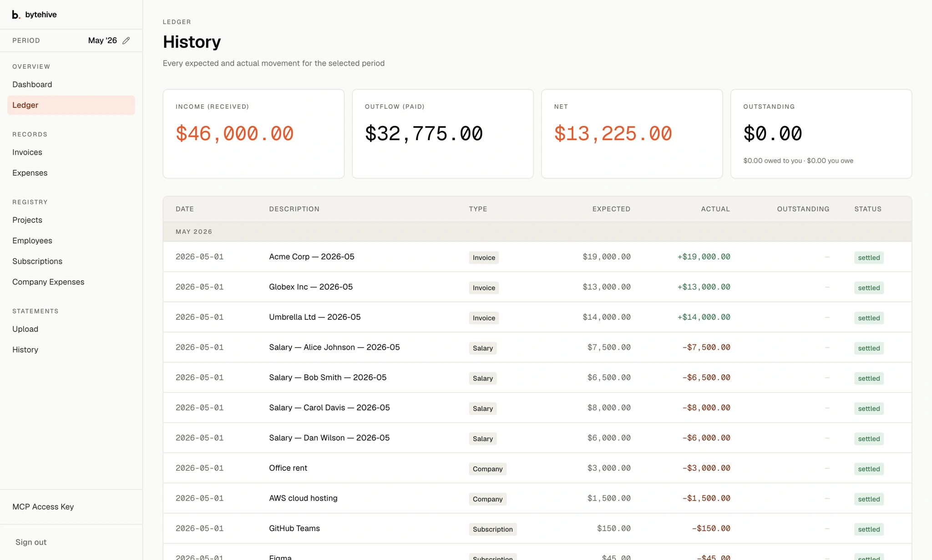Click the Outstanding summary card
The height and width of the screenshot is (560, 932).
(821, 134)
